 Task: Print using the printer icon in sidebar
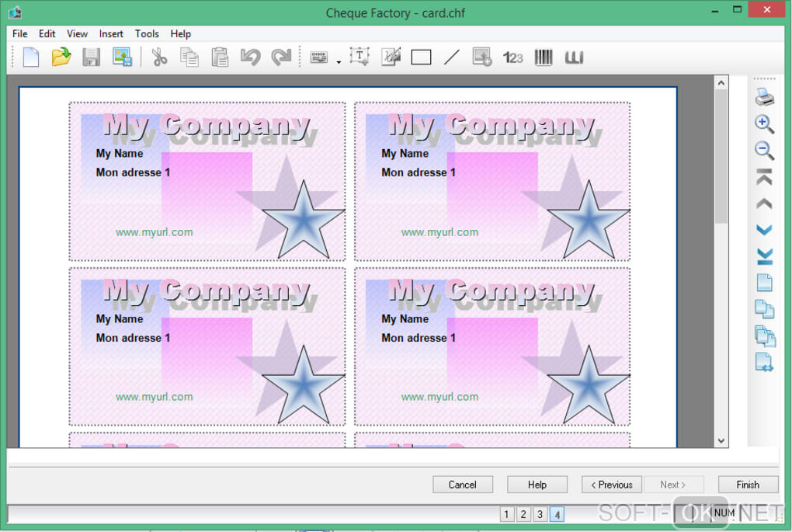(765, 97)
